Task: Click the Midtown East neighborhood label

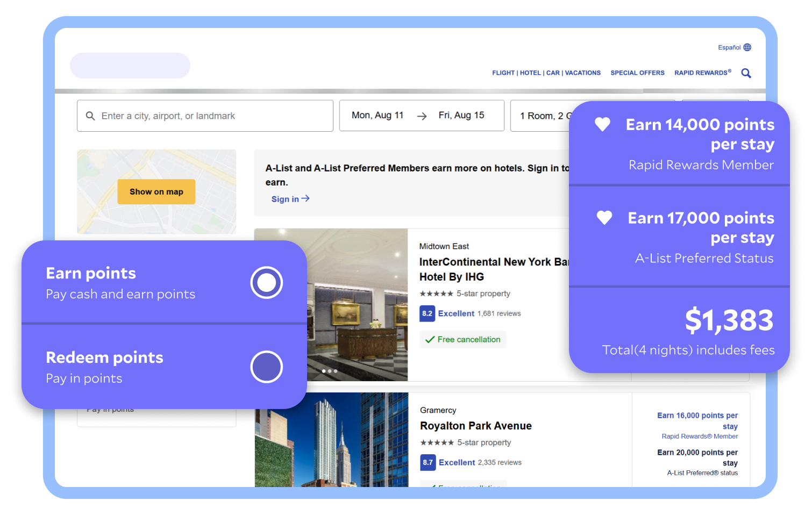Action: (x=444, y=246)
